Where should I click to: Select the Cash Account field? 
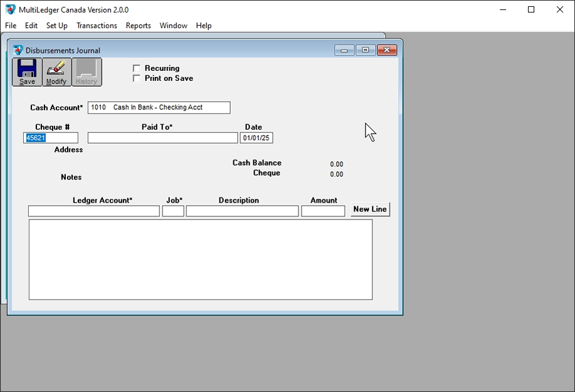159,107
